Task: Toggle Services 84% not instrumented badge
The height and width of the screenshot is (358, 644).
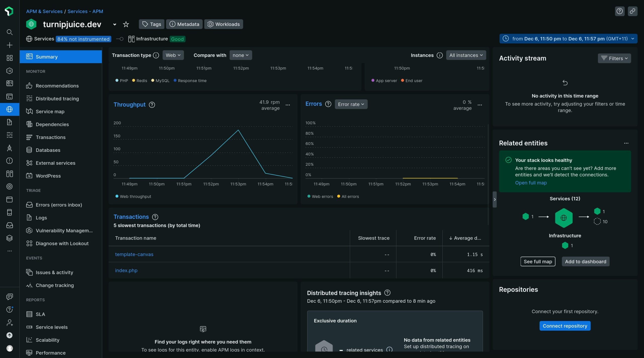Action: tap(83, 38)
